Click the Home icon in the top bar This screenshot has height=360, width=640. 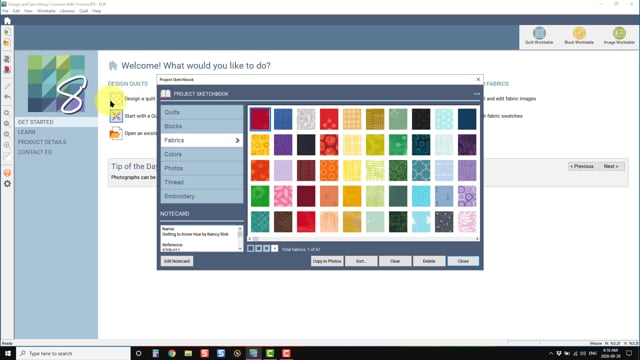click(x=7, y=20)
